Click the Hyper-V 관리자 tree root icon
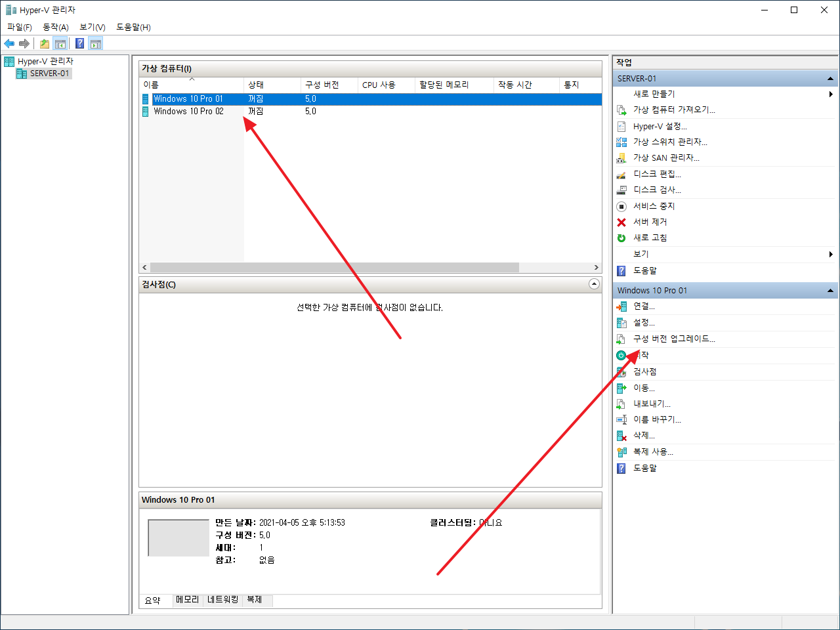The image size is (840, 630). click(x=9, y=61)
